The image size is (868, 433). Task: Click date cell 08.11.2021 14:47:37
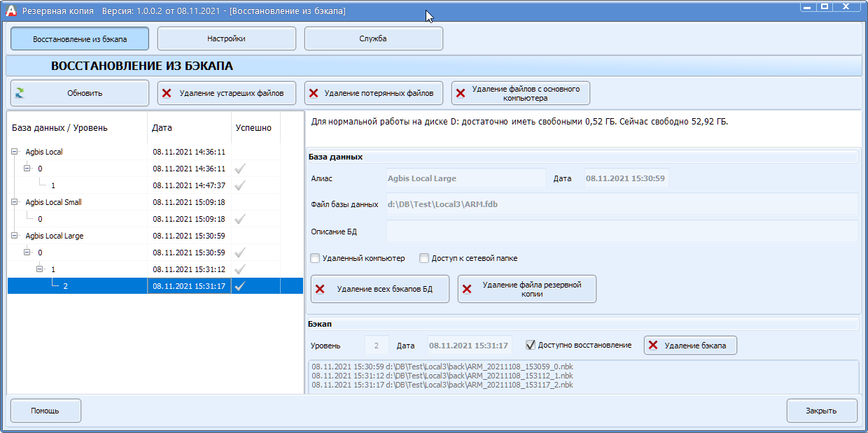(x=189, y=185)
